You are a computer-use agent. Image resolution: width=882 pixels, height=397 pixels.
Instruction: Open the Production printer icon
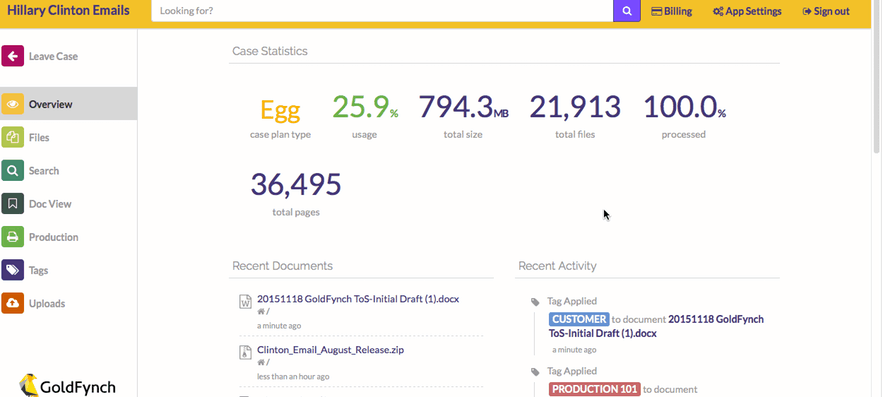tap(12, 237)
